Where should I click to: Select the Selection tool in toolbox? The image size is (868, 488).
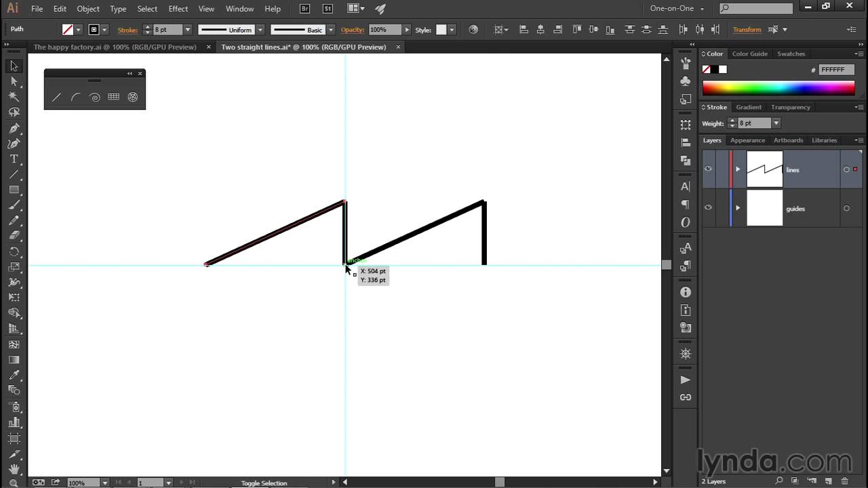point(14,66)
